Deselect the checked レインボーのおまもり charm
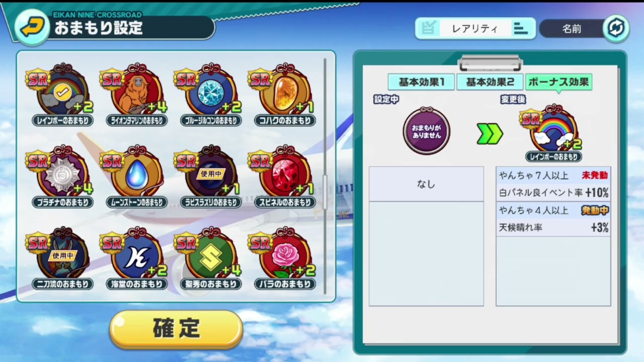Viewport: 644px width, 362px height. [62, 95]
